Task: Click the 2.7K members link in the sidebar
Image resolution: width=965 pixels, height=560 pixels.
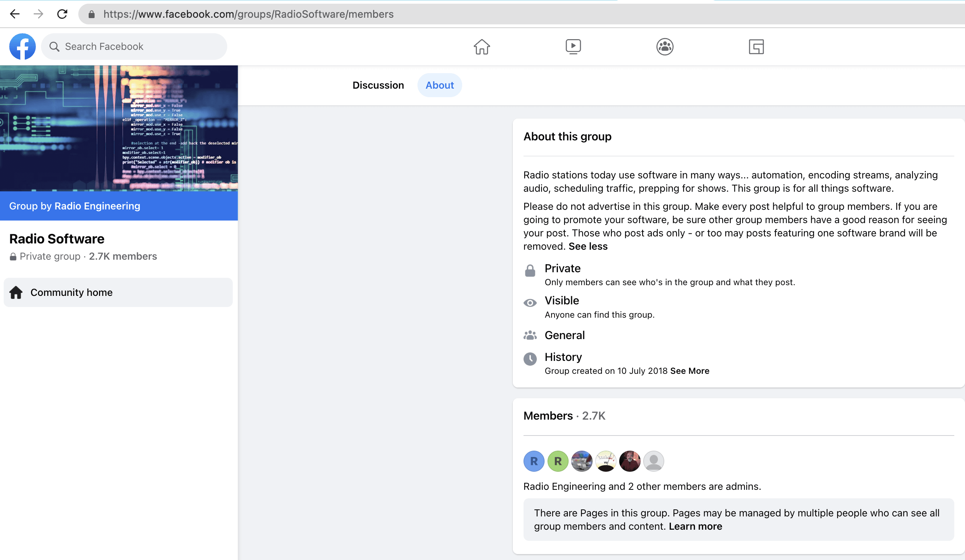Action: (x=123, y=256)
